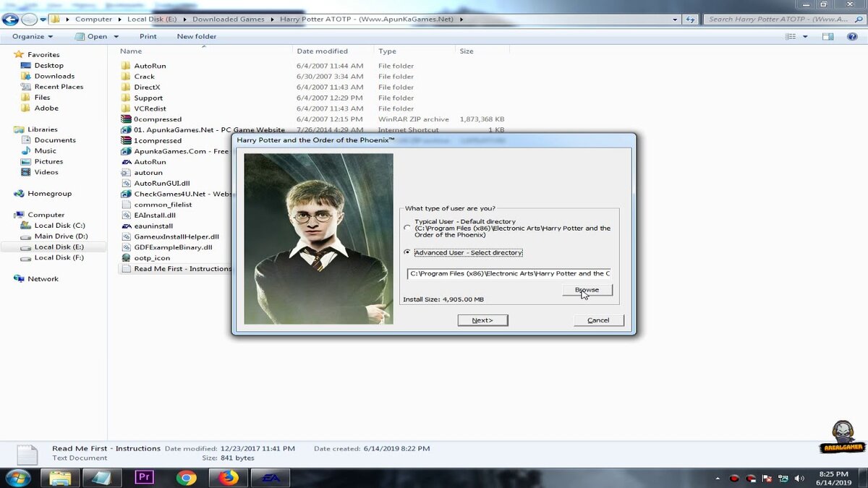The width and height of the screenshot is (868, 488).
Task: Click the install directory path field
Action: [x=509, y=273]
